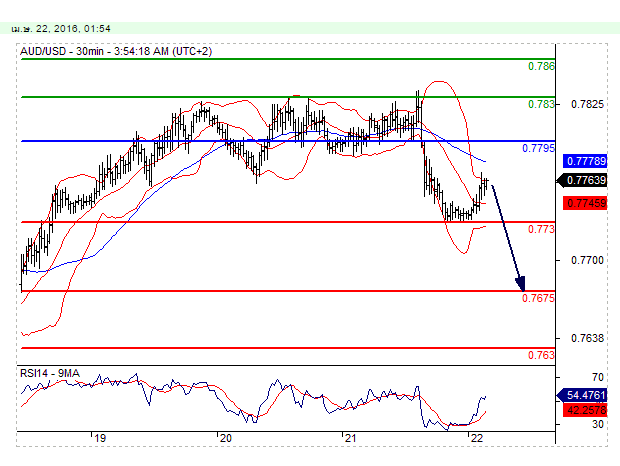620x466 pixels.
Task: Click the red 0.773 support label
Action: 541,229
